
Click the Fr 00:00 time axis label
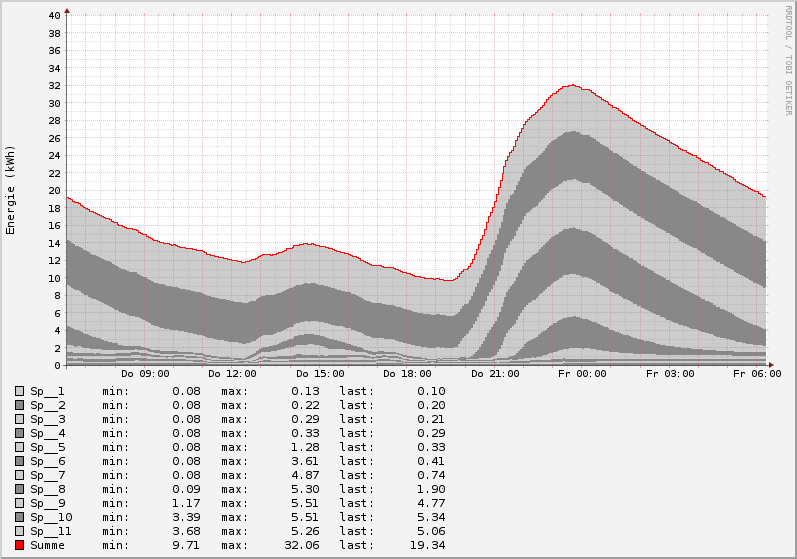(581, 374)
